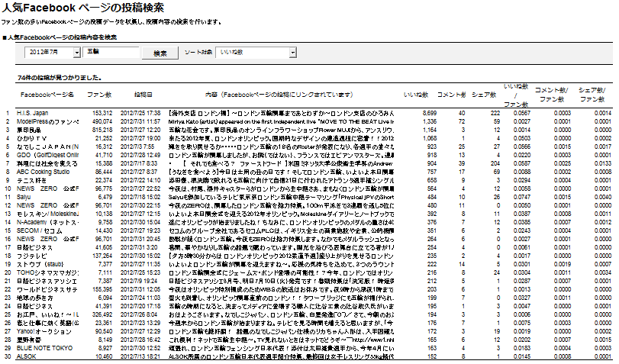Open post starting Miliya Kato (artist) appeared
Image resolution: width=619 pixels, height=364 pixels.
point(281,121)
